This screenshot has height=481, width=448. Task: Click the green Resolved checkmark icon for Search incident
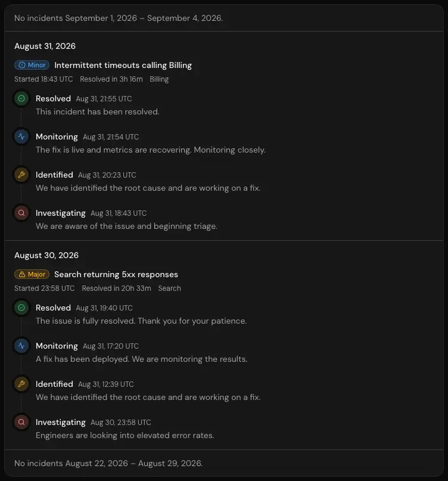pos(21,308)
